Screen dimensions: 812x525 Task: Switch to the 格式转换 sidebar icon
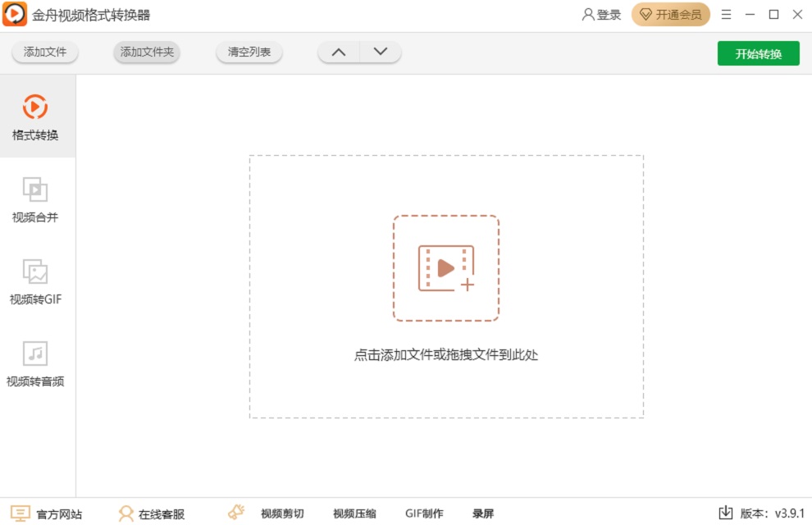[34, 115]
